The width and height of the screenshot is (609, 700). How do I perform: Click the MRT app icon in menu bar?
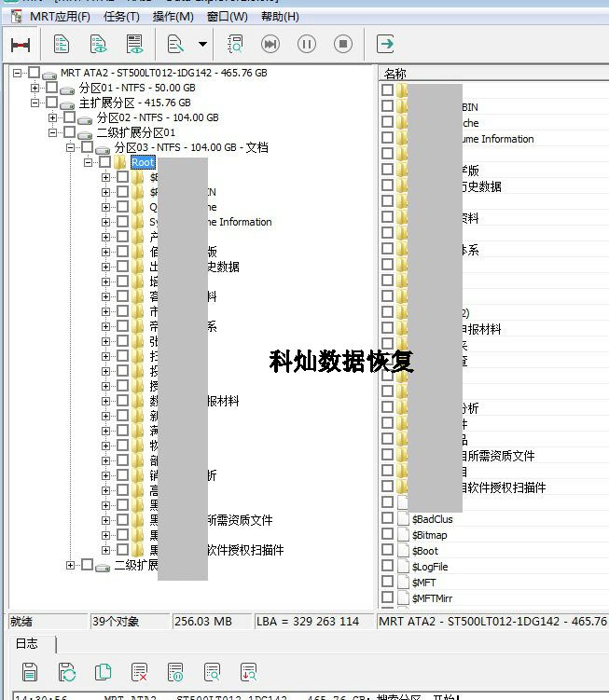(x=17, y=17)
